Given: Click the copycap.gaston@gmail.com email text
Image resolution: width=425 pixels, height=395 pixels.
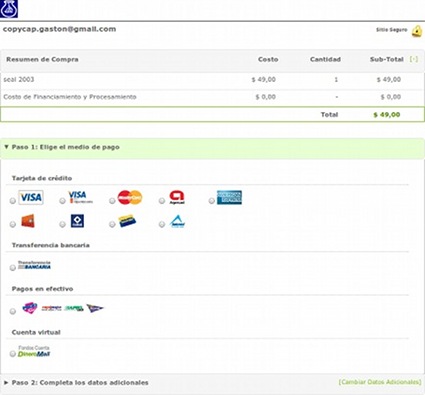Looking at the screenshot, I should coord(59,29).
